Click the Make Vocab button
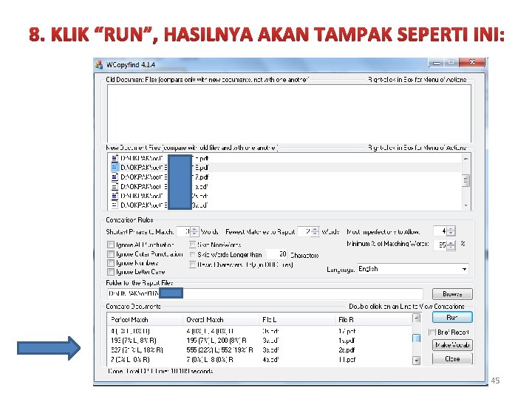This screenshot has height=399, width=532. [452, 345]
